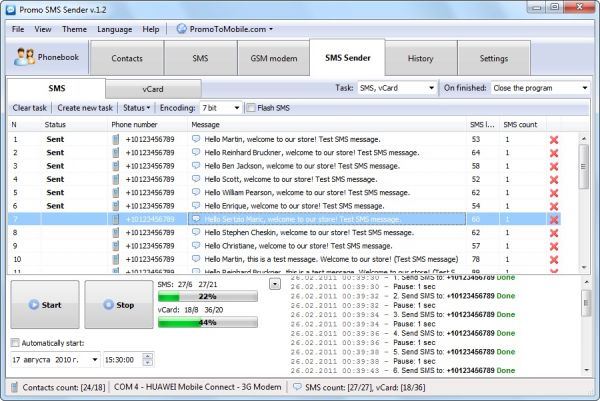Expand the Status dropdown in toolbar
The image size is (600, 401).
[x=136, y=108]
